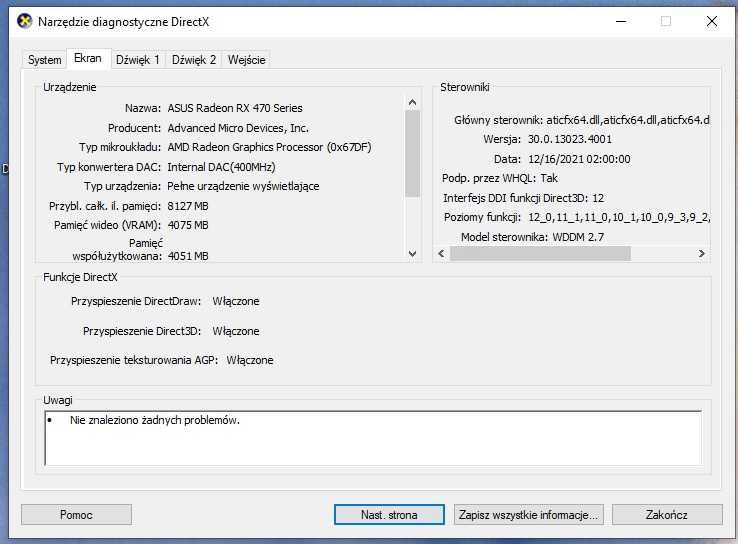This screenshot has height=544, width=738.
Task: Click the Zakończ button
Action: (x=667, y=515)
